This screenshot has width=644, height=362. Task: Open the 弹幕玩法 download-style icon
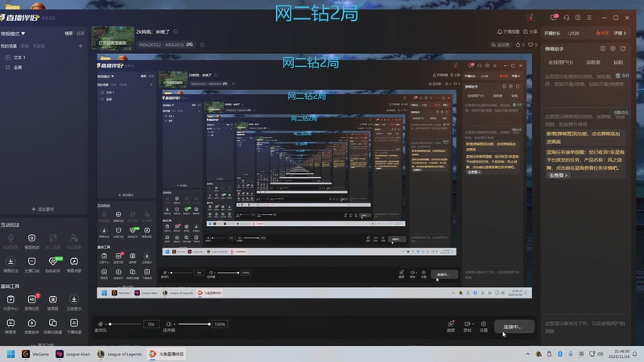(10, 264)
